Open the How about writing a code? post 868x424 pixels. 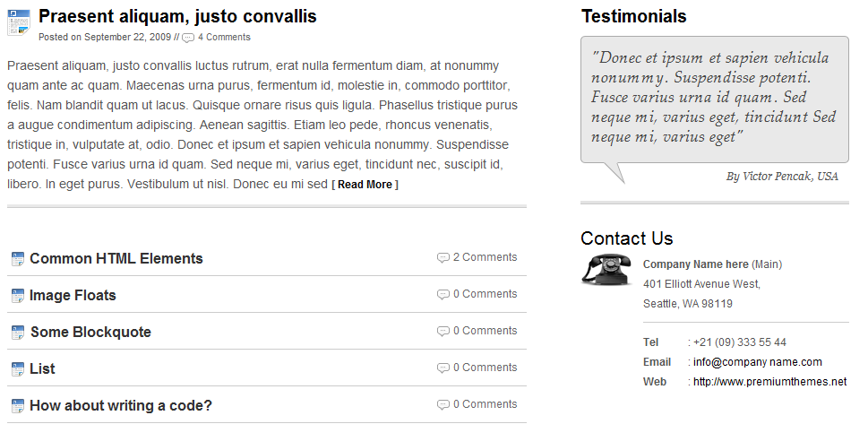tap(121, 405)
